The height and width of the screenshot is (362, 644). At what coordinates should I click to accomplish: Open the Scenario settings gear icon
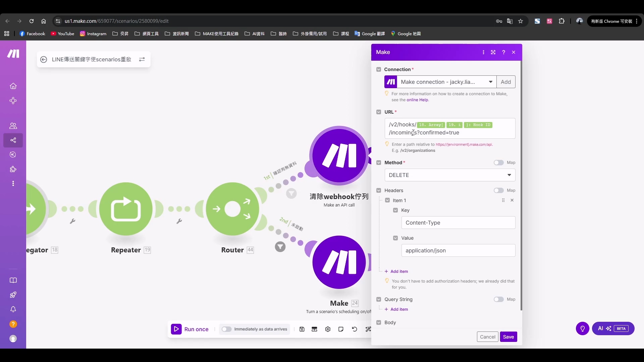pos(328,329)
